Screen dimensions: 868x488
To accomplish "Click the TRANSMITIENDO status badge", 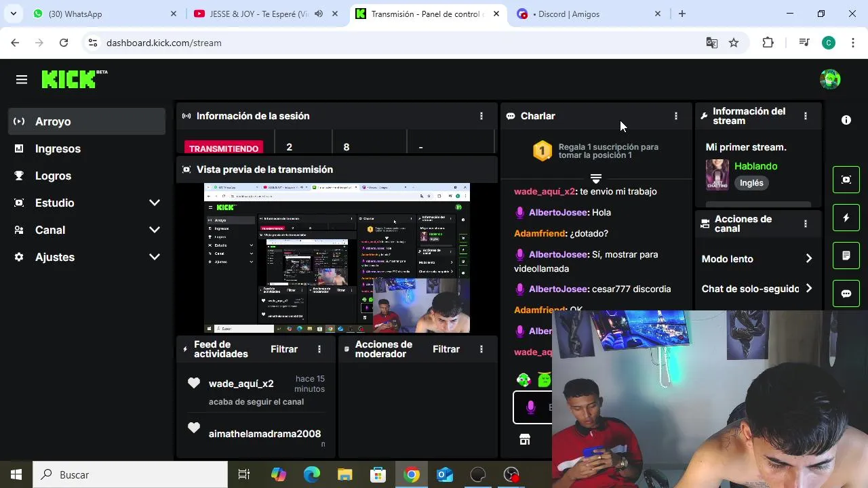I will coord(224,148).
